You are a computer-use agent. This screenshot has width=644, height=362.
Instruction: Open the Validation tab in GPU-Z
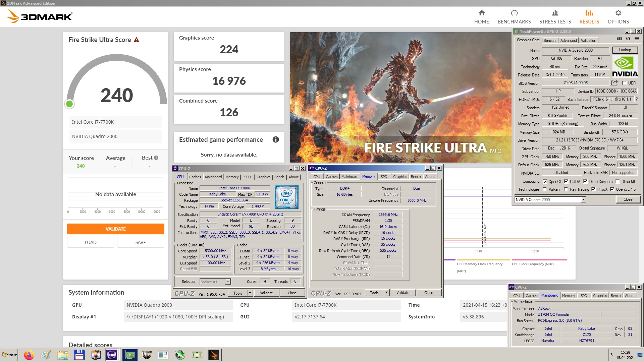588,40
